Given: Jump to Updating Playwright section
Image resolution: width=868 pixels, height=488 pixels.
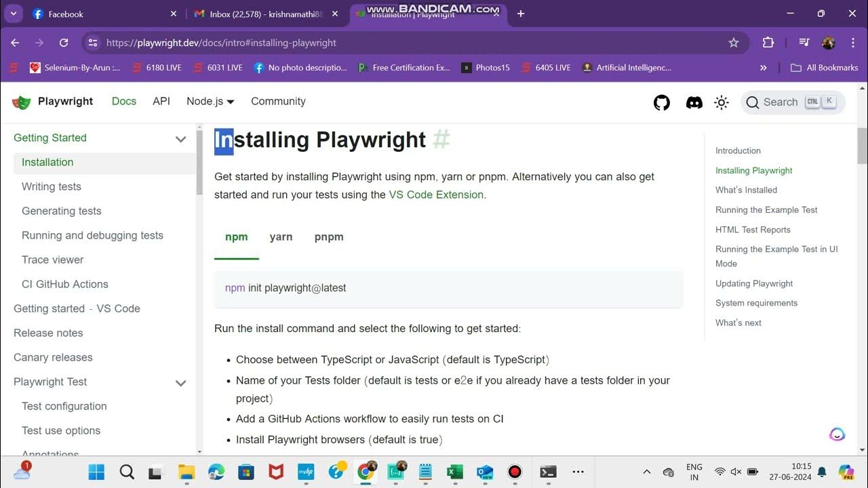Looking at the screenshot, I should click(754, 283).
